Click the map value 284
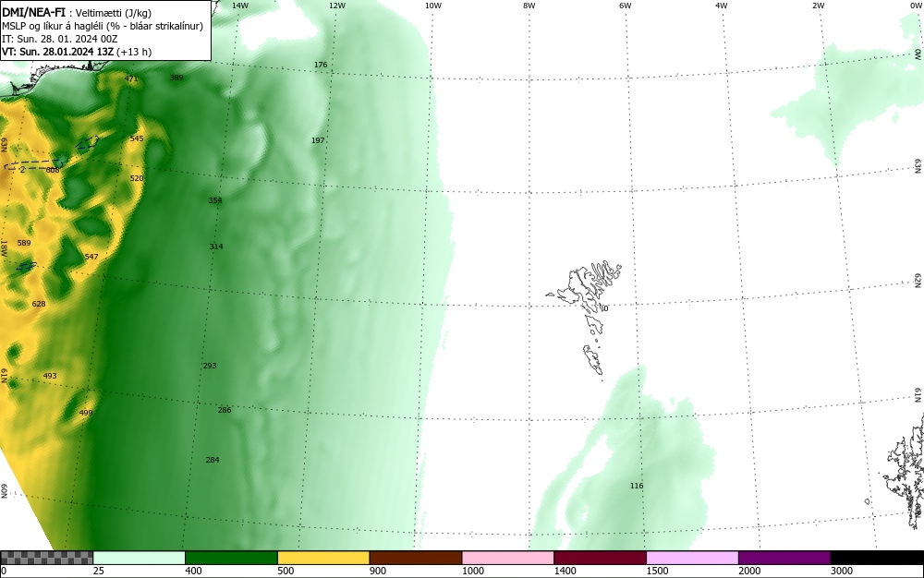 point(213,461)
